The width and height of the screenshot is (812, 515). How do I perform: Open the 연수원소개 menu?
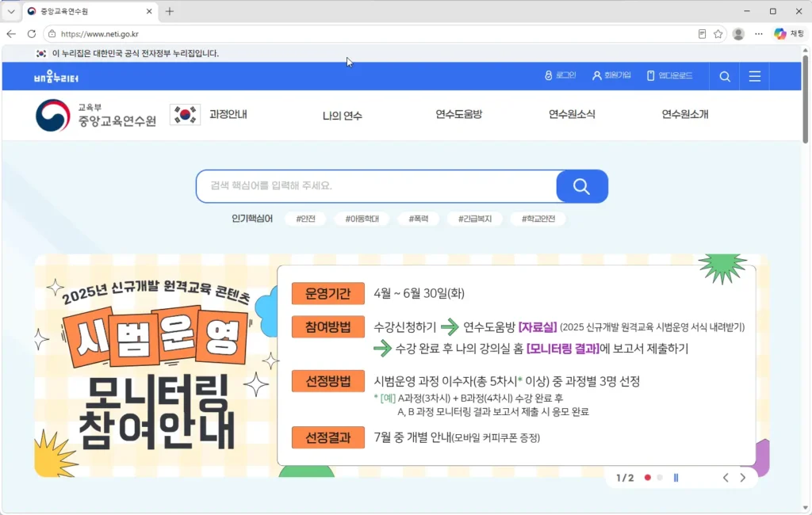[684, 114]
